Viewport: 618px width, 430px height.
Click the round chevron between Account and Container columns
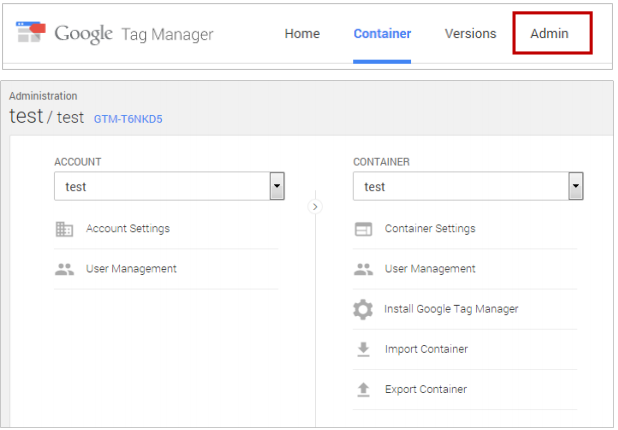click(315, 207)
